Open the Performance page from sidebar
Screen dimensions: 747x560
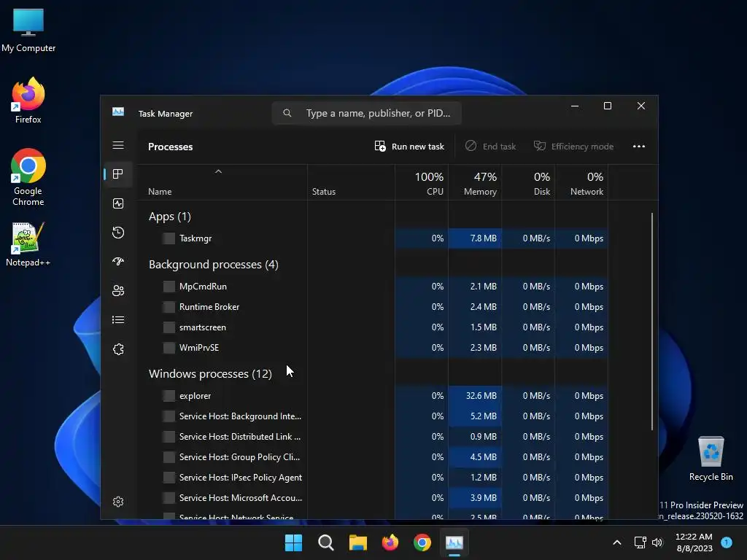pos(118,203)
